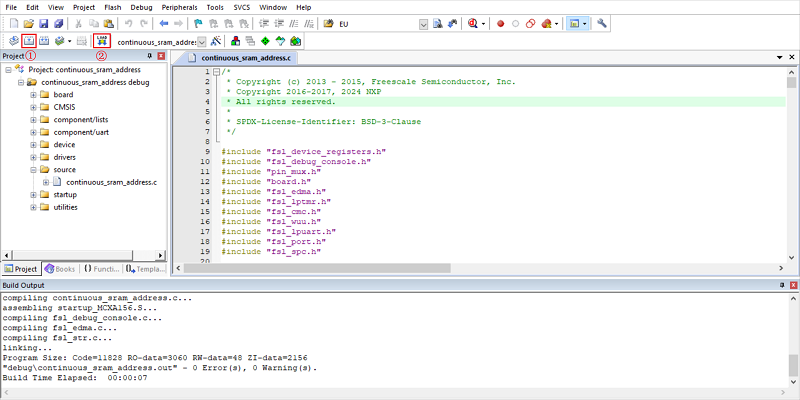This screenshot has height=400, width=800.
Task: Click the Rebuild all target files icon
Action: 45,41
